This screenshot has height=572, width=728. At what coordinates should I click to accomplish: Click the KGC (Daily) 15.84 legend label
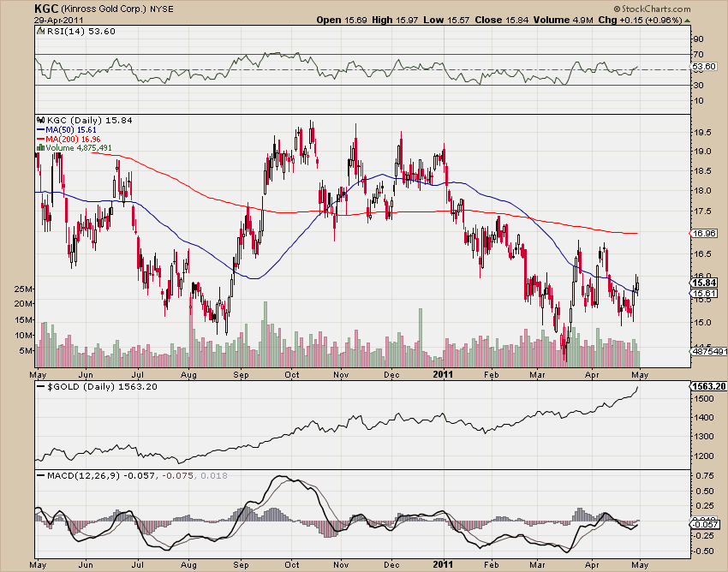tap(90, 120)
